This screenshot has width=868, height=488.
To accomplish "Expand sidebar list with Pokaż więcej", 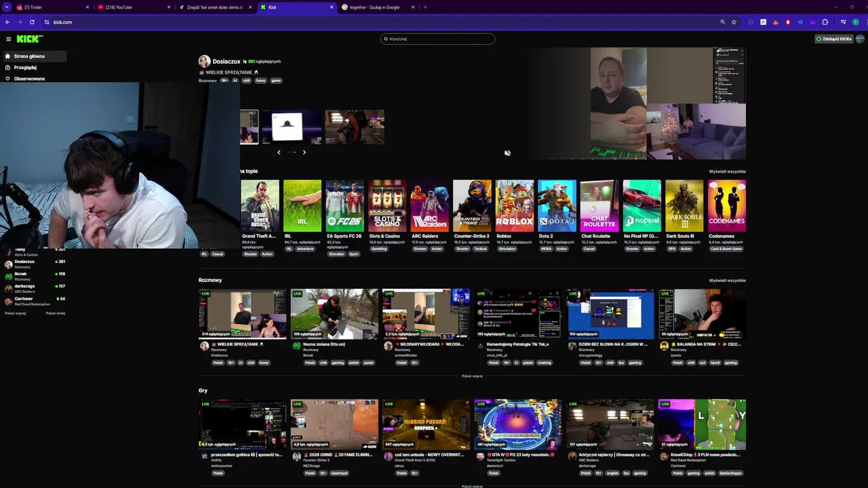I will click(x=15, y=313).
